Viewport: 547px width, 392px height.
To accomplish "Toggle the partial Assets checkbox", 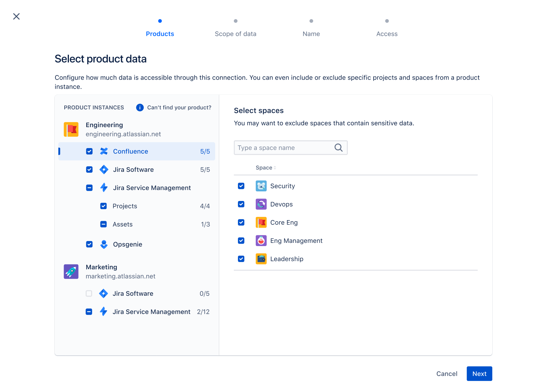I will 103,224.
